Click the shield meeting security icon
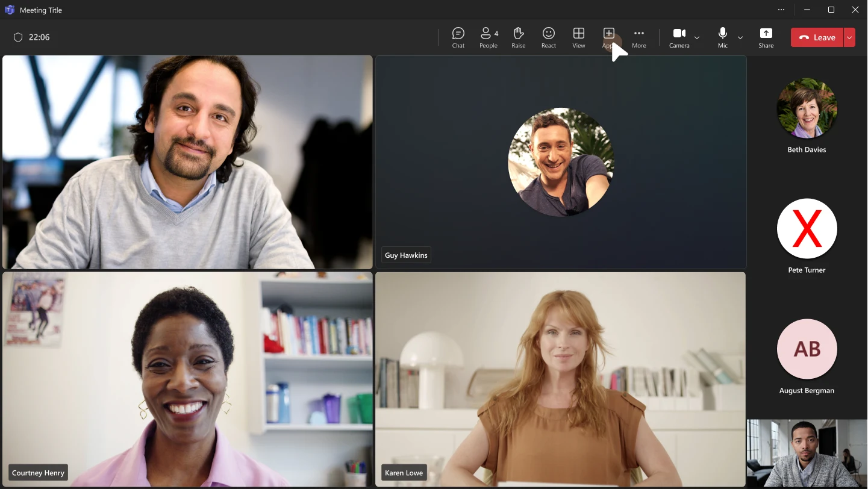868x489 pixels. [x=18, y=37]
